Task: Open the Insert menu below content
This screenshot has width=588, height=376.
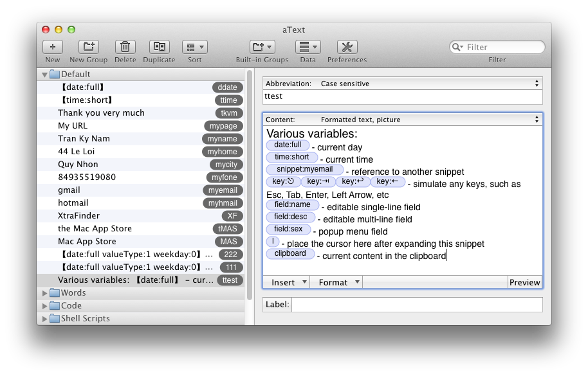Action: (x=287, y=282)
